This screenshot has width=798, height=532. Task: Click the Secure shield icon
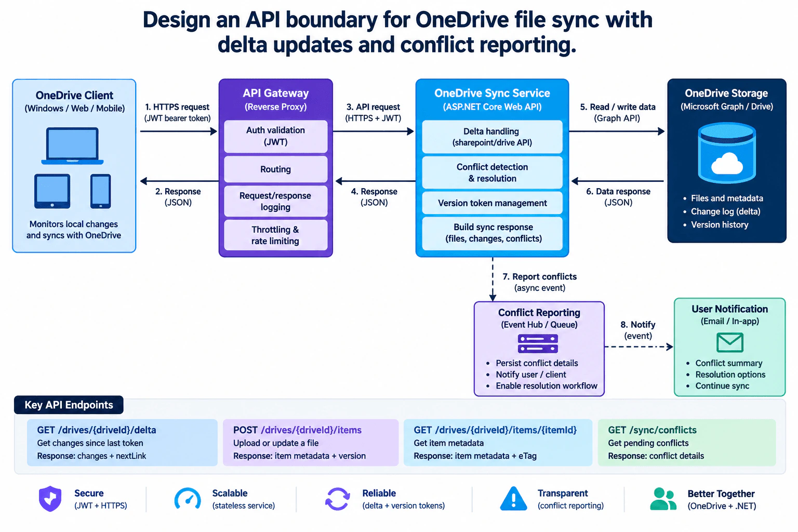pyautogui.click(x=50, y=499)
